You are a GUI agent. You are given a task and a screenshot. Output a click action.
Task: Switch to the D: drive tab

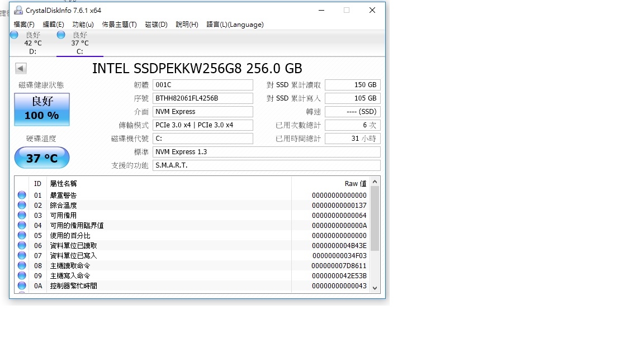[33, 43]
